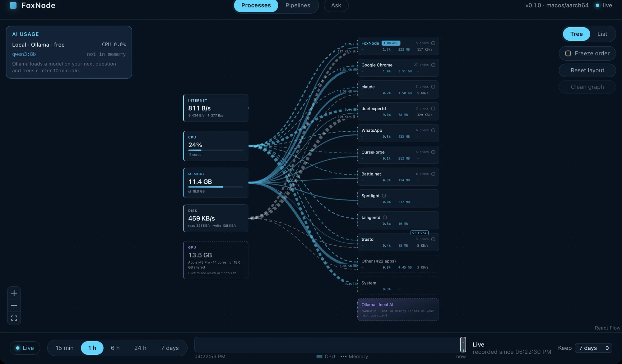Switch to the Processes tab
Screen dimensions: 622x364
[256, 5]
